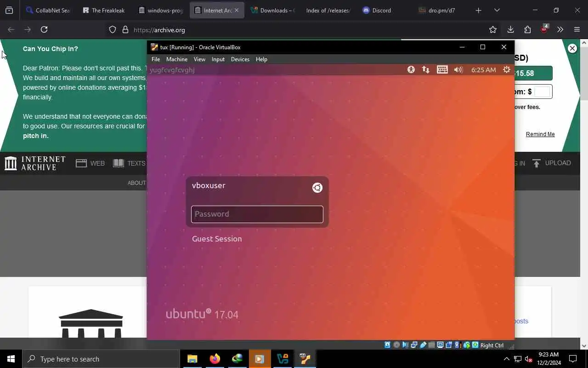Click the Ubuntu Password field
The height and width of the screenshot is (368, 588).
coord(257,214)
